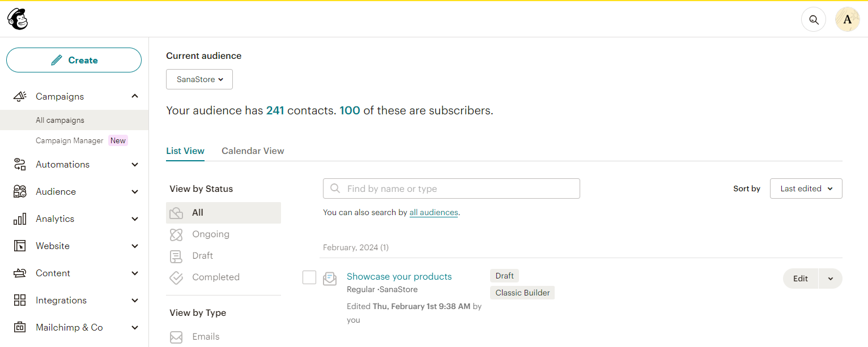Click Edit for Showcase your products
The height and width of the screenshot is (347, 868).
[x=801, y=279]
